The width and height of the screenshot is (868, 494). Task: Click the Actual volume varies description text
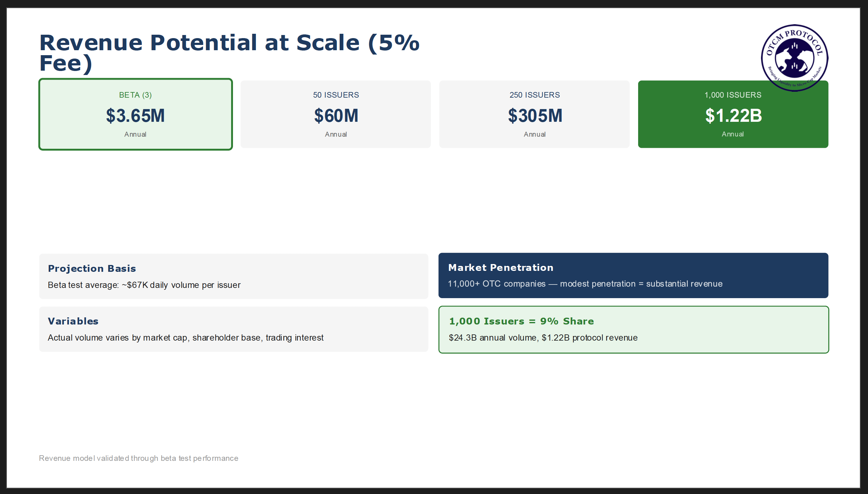pyautogui.click(x=186, y=337)
